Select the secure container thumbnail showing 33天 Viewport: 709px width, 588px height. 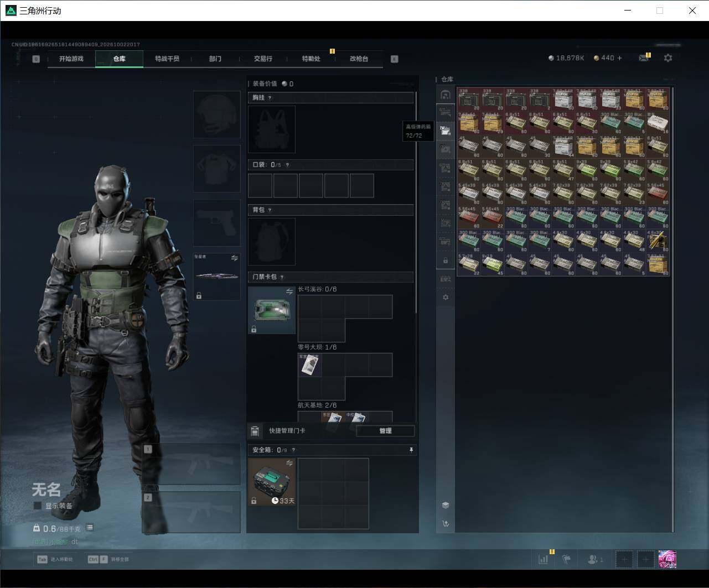tap(272, 482)
